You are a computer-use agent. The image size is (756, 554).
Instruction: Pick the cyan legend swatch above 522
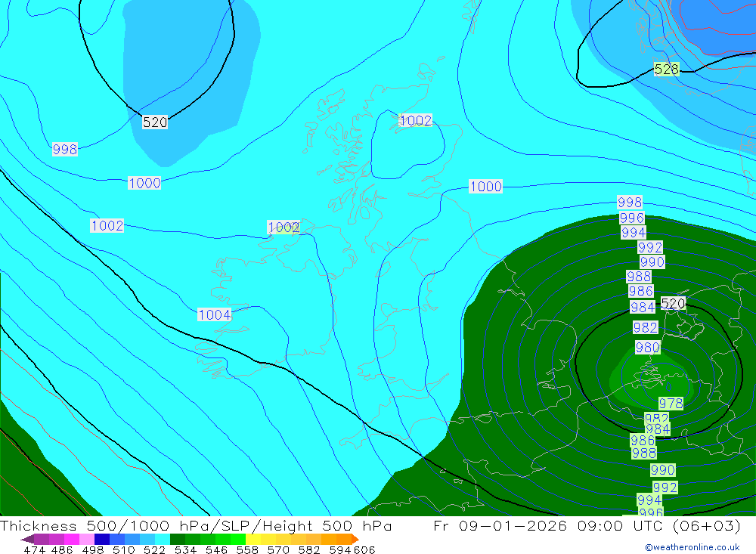point(163,539)
